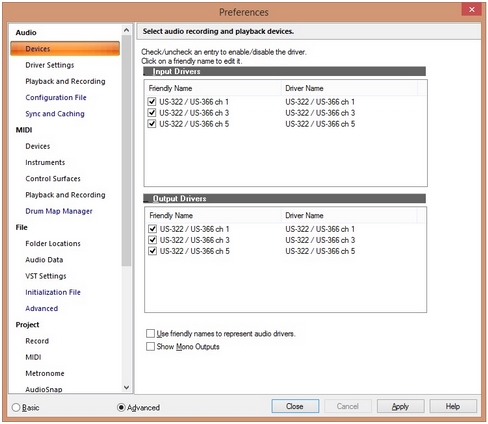Click the MIDI section heading
This screenshot has width=488, height=424.
tap(24, 130)
